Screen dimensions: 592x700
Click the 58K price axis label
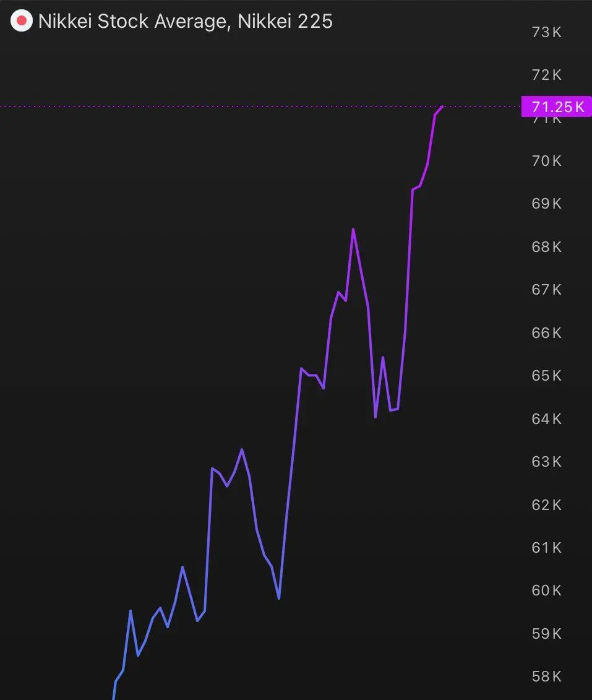[x=546, y=676]
